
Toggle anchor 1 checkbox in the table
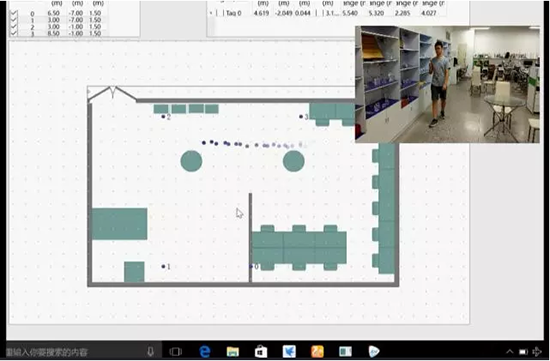tap(14, 20)
